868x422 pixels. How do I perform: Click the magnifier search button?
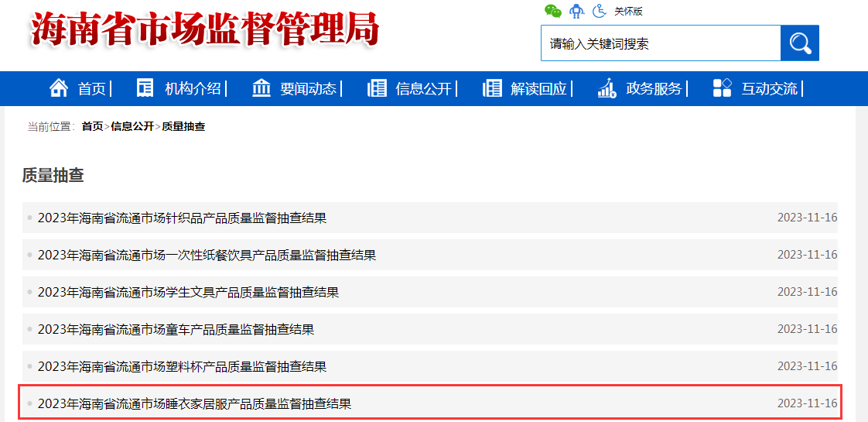tap(800, 43)
